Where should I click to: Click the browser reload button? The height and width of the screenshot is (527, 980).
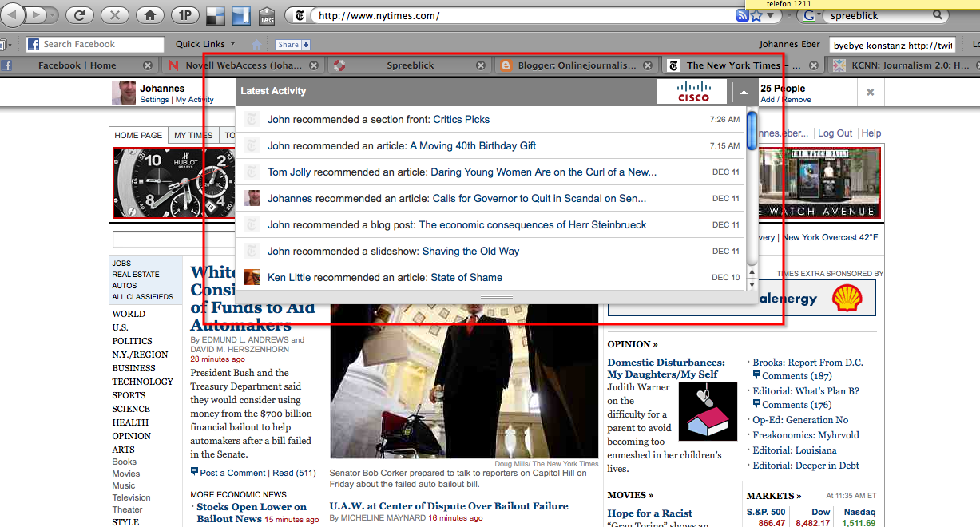tap(79, 15)
